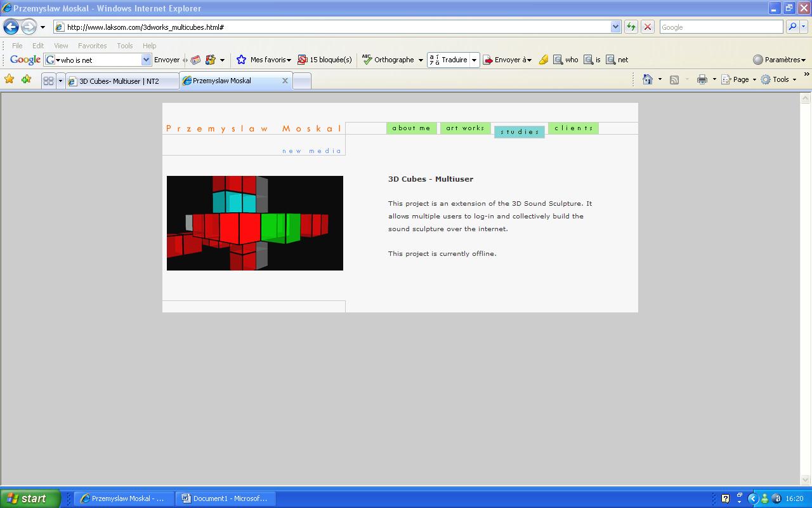The image size is (812, 508).
Task: Open the search provider options dropdown
Action: 804,27
